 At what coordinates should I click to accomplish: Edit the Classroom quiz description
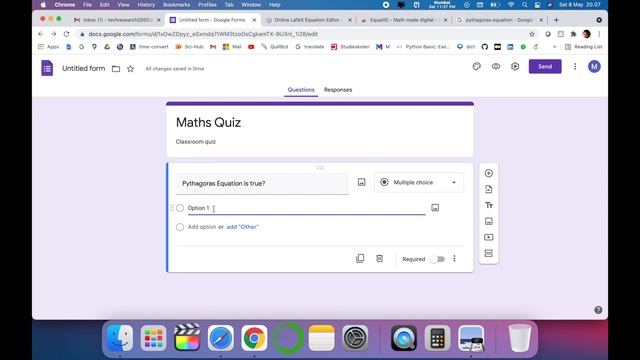click(196, 142)
